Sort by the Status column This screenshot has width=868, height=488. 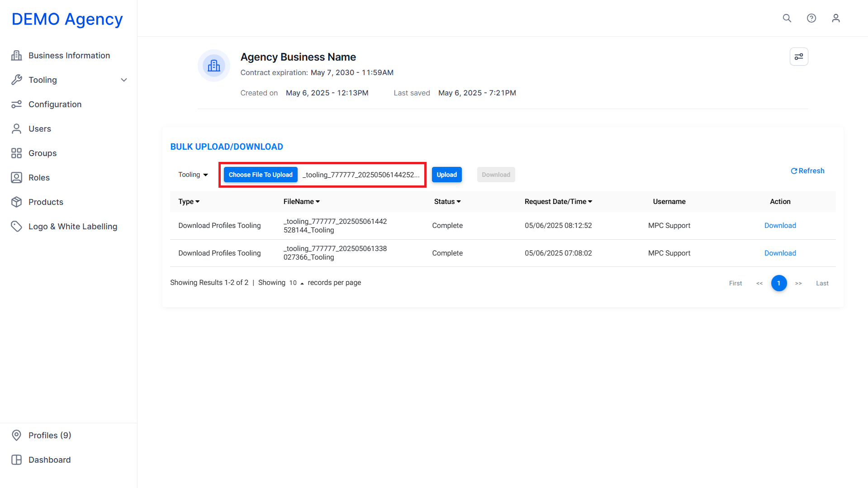447,202
